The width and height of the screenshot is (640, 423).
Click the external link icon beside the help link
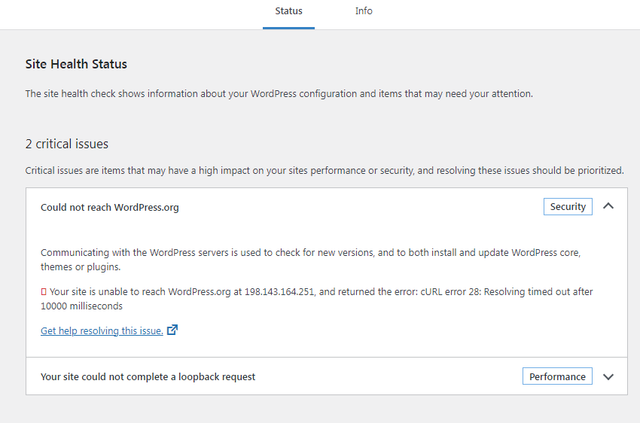(173, 329)
